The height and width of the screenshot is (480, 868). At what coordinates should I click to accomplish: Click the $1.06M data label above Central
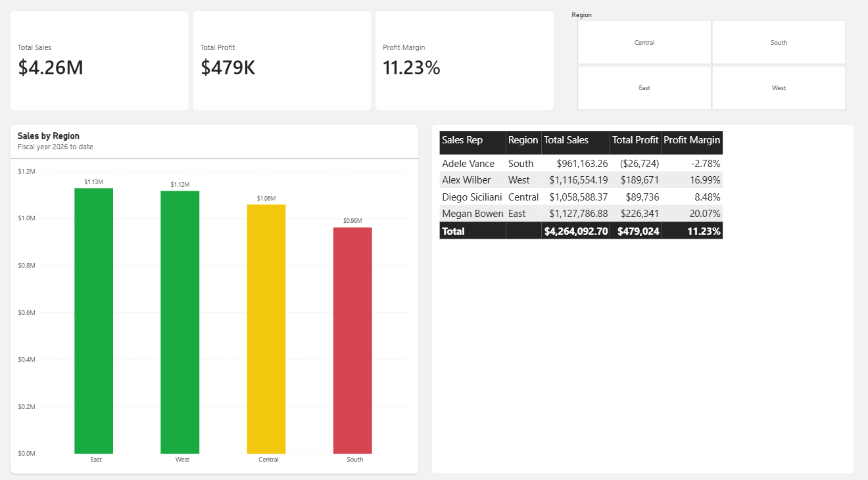pos(266,198)
